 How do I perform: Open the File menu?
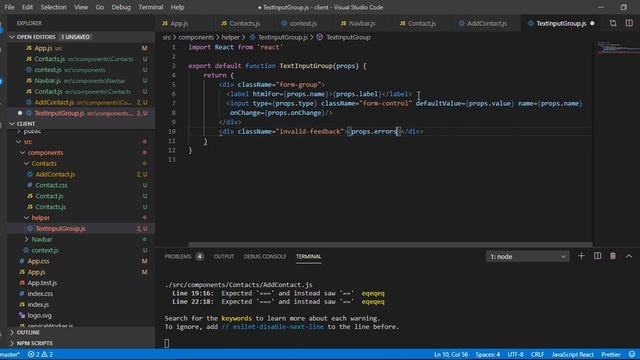pos(9,7)
